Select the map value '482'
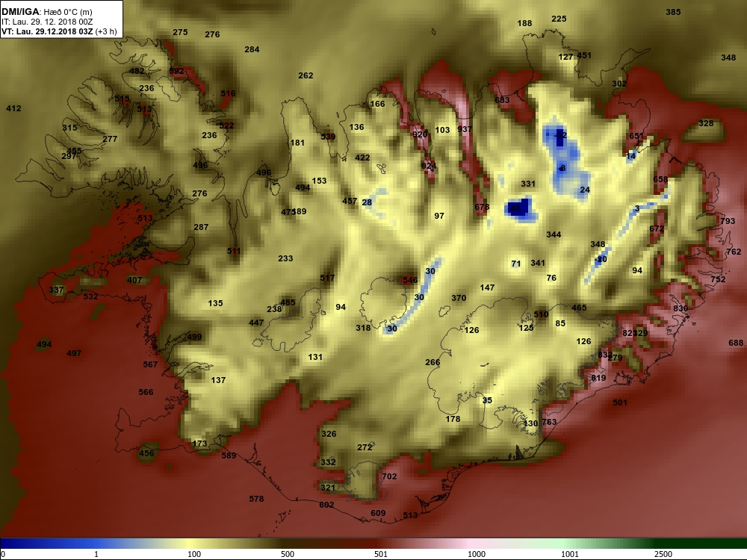The image size is (747, 560). point(137,71)
